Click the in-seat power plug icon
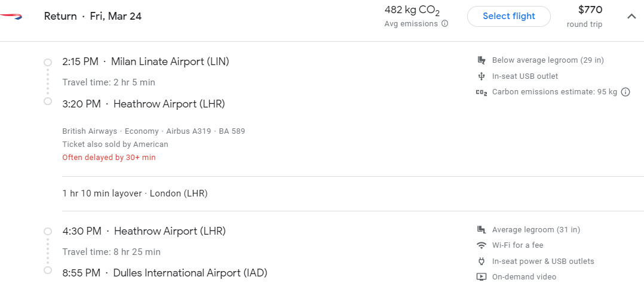The image size is (644, 286). pos(482,262)
